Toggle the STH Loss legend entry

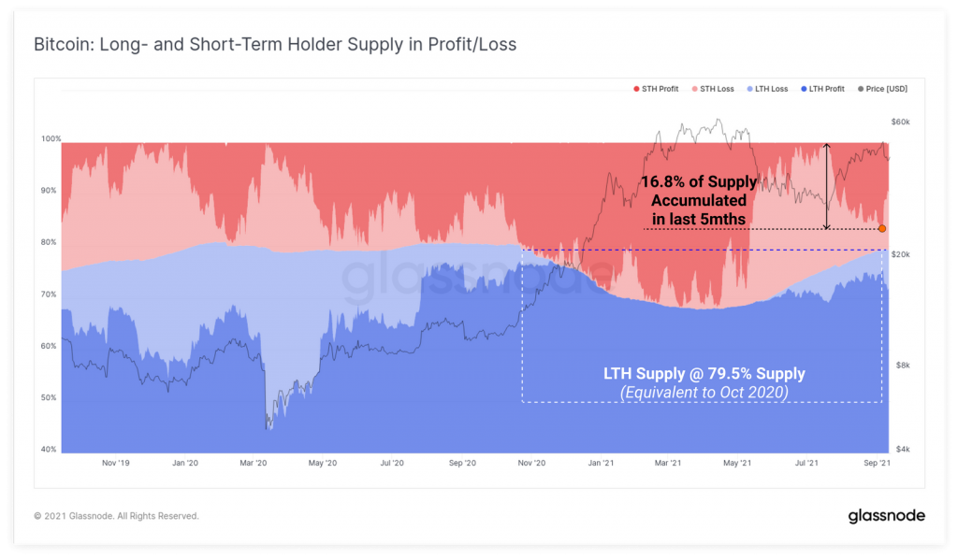713,89
